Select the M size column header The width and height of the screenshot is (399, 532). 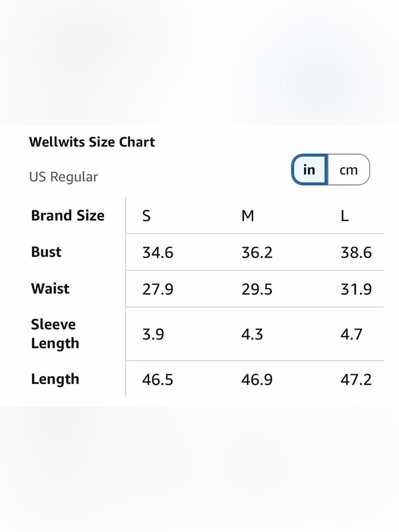coord(248,216)
